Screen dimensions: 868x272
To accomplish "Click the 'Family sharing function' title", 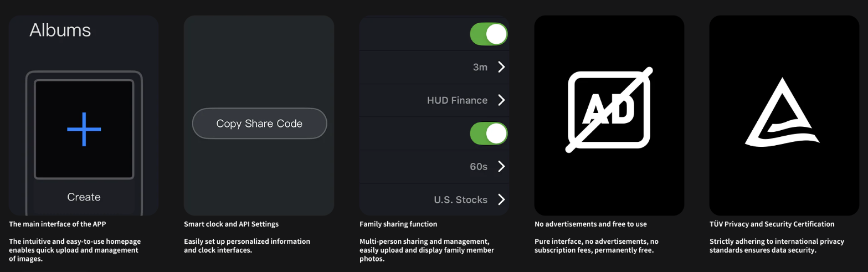I will point(398,224).
